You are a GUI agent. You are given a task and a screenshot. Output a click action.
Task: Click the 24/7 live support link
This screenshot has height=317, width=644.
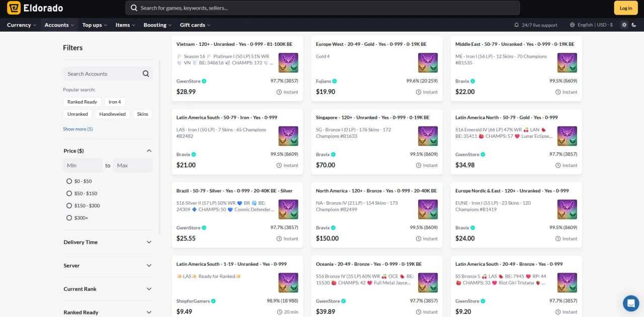[535, 25]
